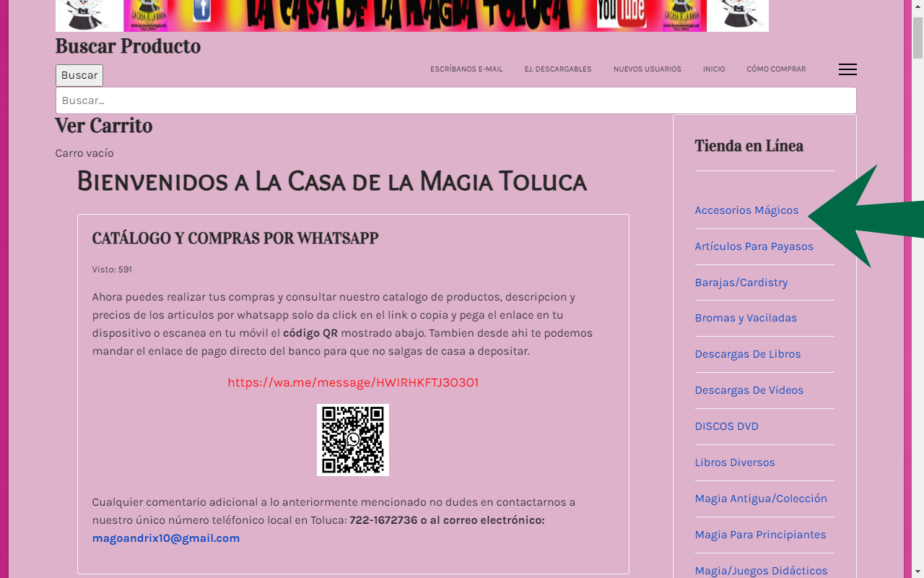924x578 pixels.
Task: Open Descargas De Videos category
Action: (749, 390)
